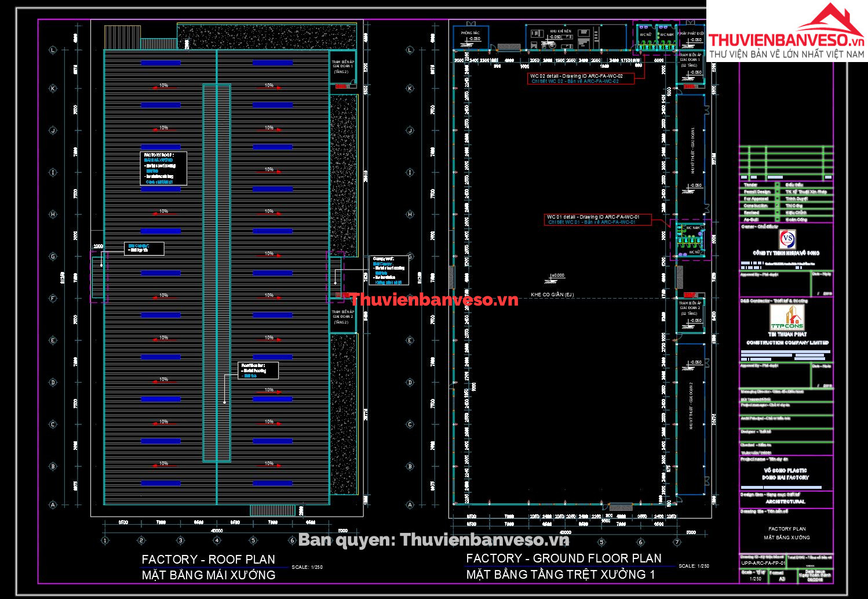
Task: Click a blue skylight panel at roof top-left
Action: coord(161,63)
